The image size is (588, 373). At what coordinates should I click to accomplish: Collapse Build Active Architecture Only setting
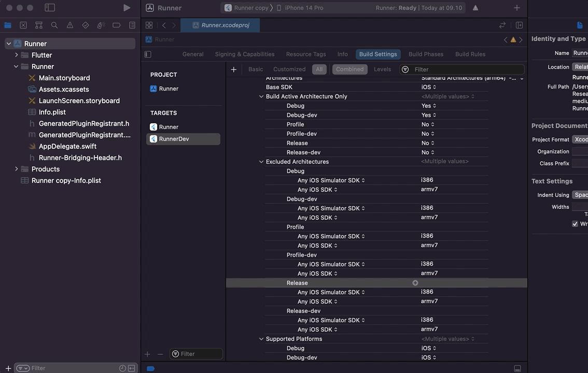click(261, 96)
